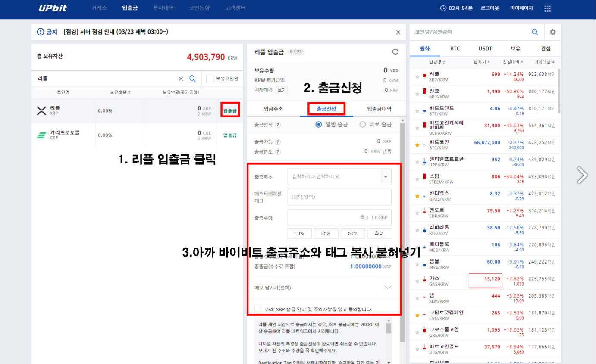The image size is (596, 364).
Task: Toggle favorite star for 리플 XRP/KRW
Action: (417, 77)
